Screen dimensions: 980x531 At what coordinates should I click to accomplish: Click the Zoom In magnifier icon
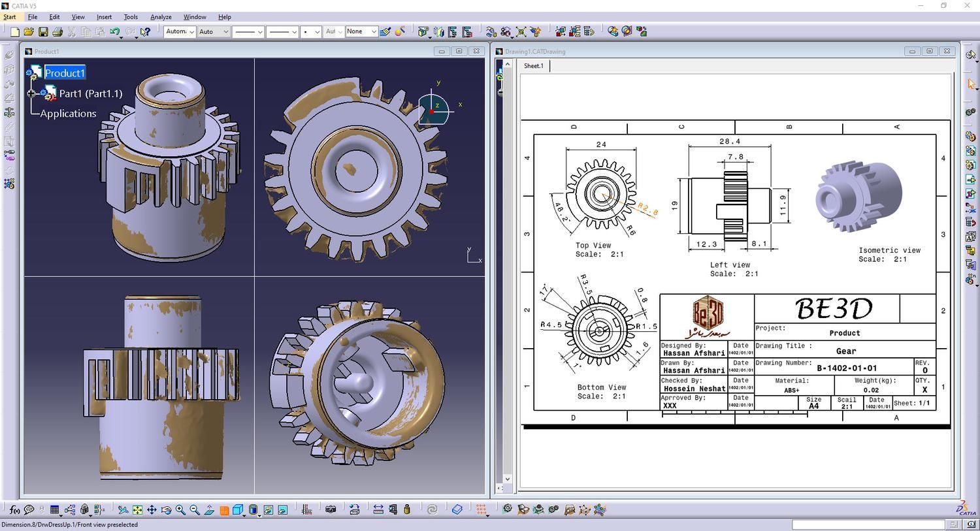180,509
